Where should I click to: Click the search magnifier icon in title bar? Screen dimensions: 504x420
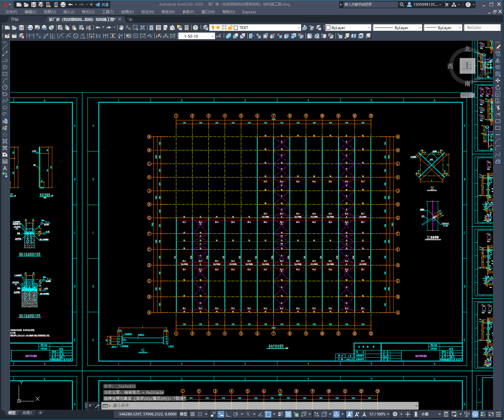(x=402, y=5)
